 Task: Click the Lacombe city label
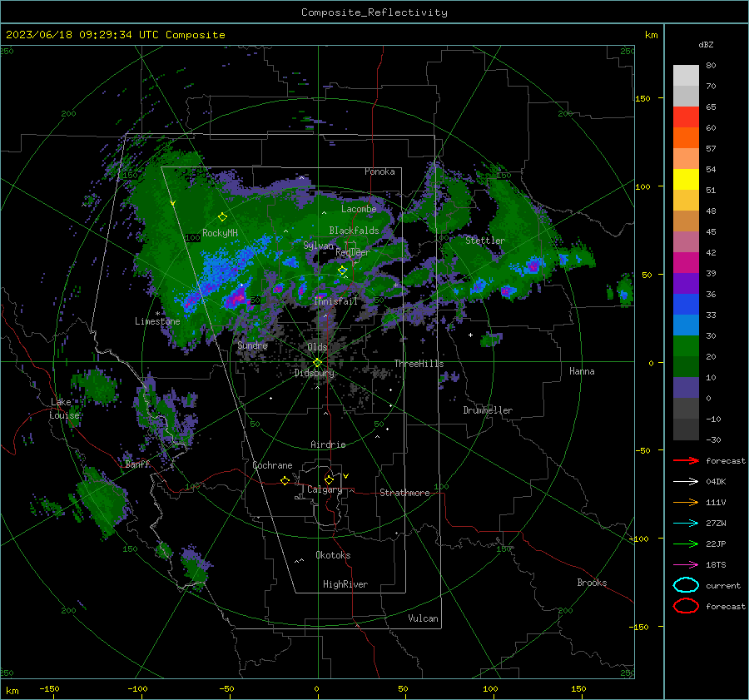pos(359,209)
